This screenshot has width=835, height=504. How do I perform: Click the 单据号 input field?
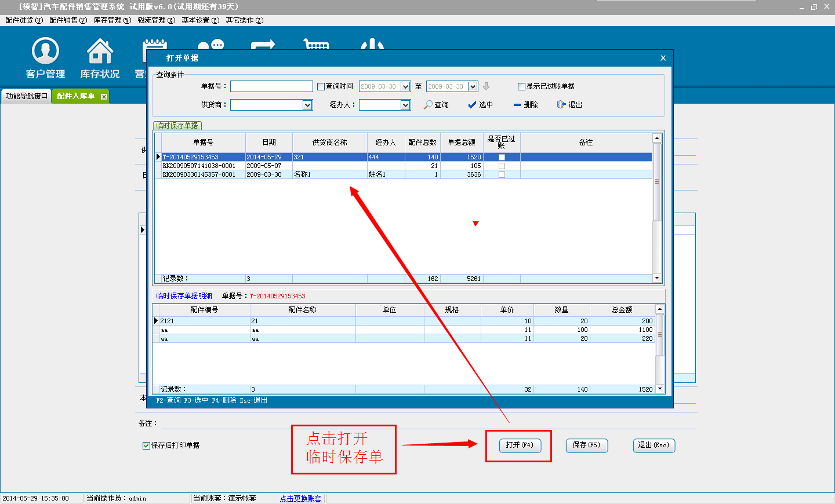pos(271,86)
